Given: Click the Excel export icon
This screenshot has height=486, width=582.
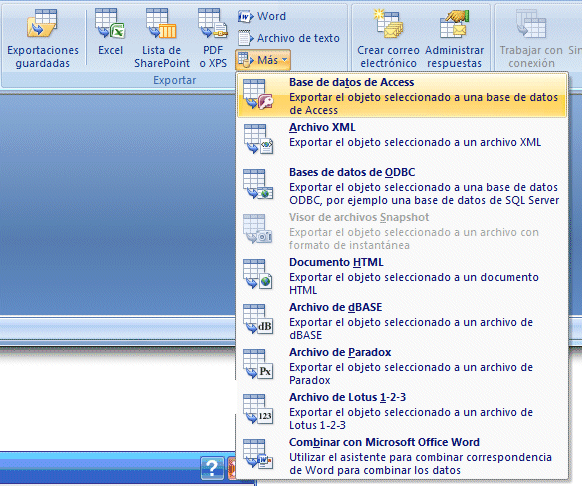Looking at the screenshot, I should point(110,23).
